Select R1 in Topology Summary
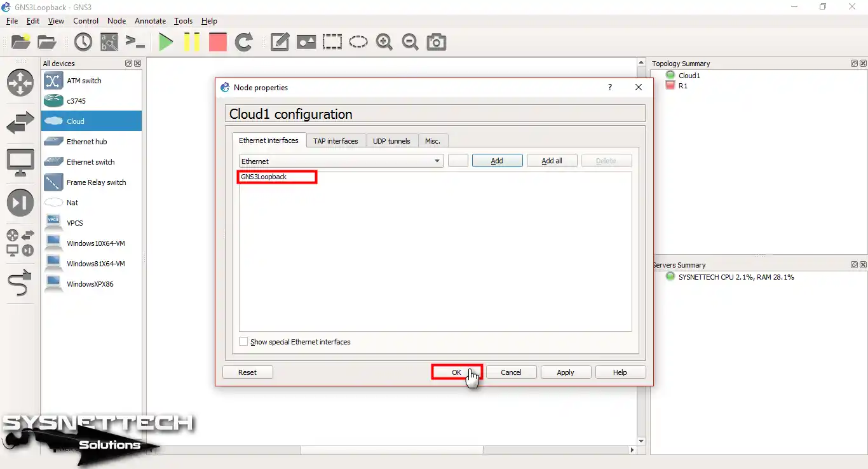This screenshot has width=868, height=469. (682, 86)
